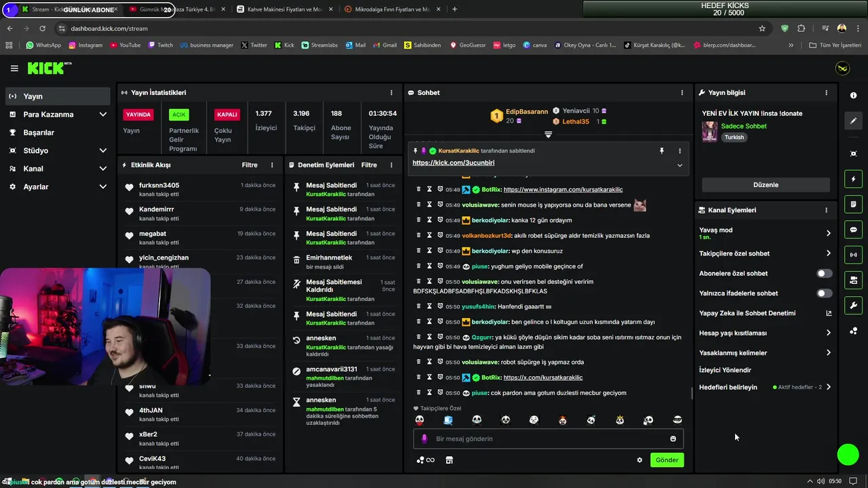Click the Düzenle button in Yayın bilgisi

[x=766, y=184]
